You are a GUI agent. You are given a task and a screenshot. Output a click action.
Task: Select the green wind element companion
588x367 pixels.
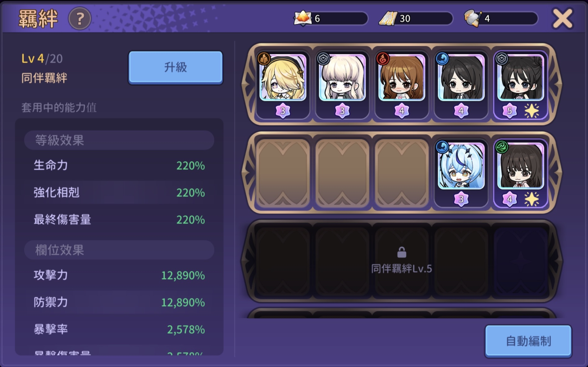pyautogui.click(x=520, y=173)
